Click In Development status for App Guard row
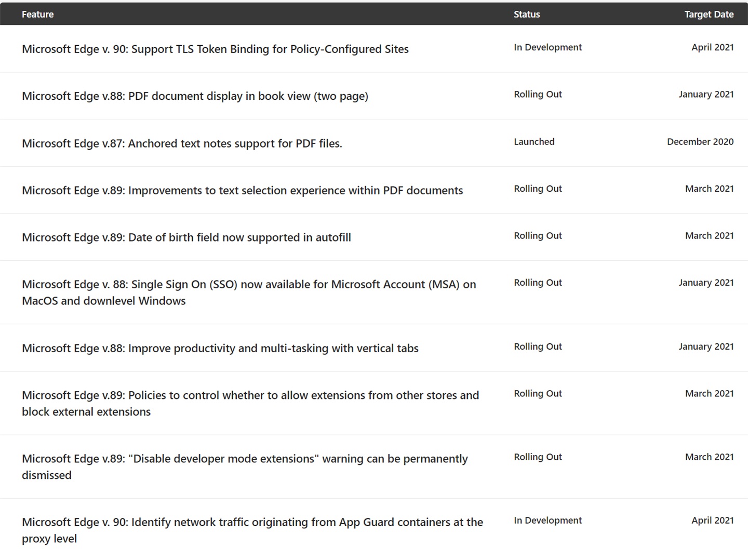Screen dimensions: 748x560 pos(547,521)
